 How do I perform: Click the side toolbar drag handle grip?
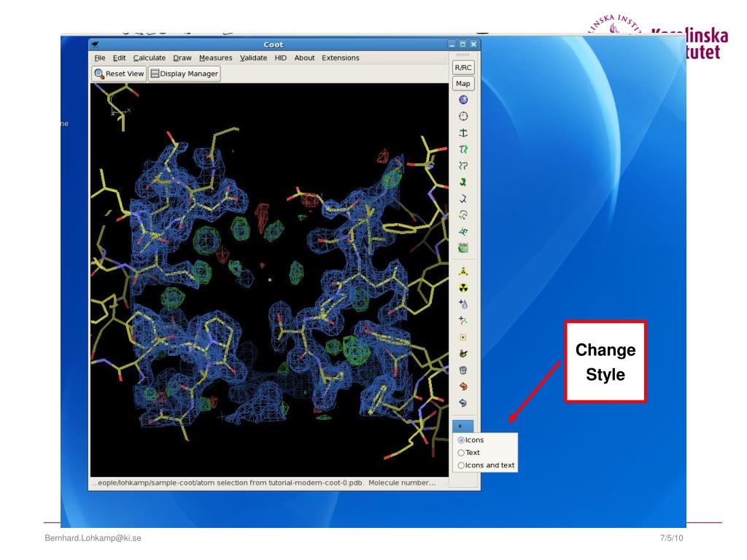tap(462, 55)
